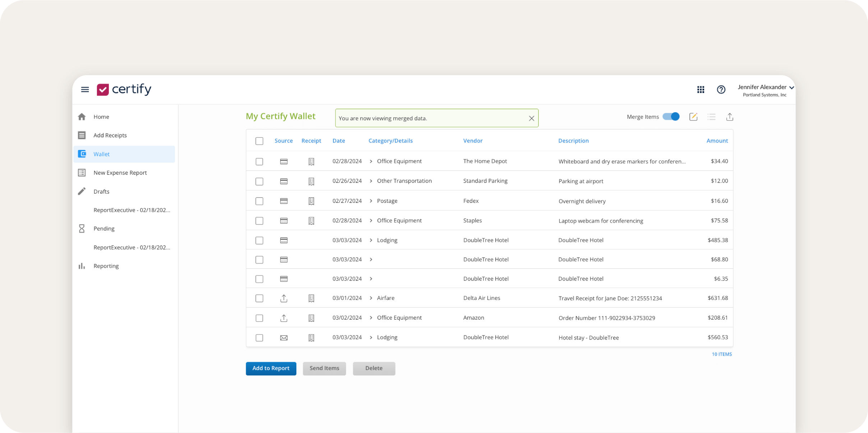This screenshot has height=433, width=868.
Task: Click the edit pencil icon near Merge Items
Action: pyautogui.click(x=693, y=117)
